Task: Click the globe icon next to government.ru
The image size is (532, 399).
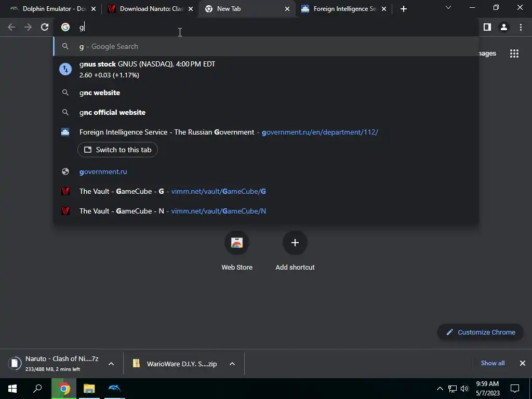Action: pyautogui.click(x=65, y=171)
